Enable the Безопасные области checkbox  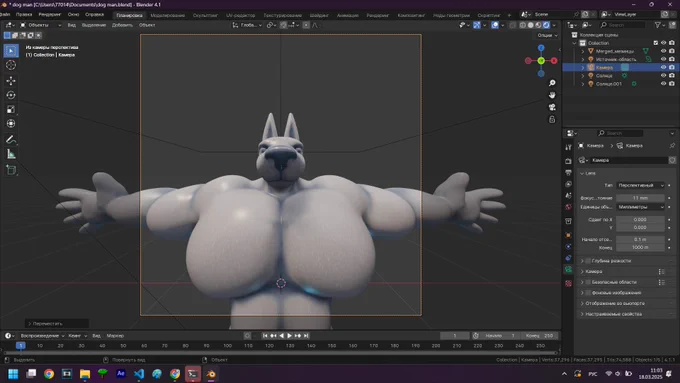tap(588, 282)
